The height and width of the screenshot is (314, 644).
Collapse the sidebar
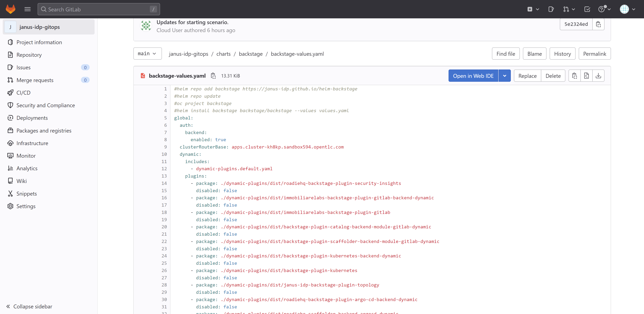pyautogui.click(x=29, y=306)
